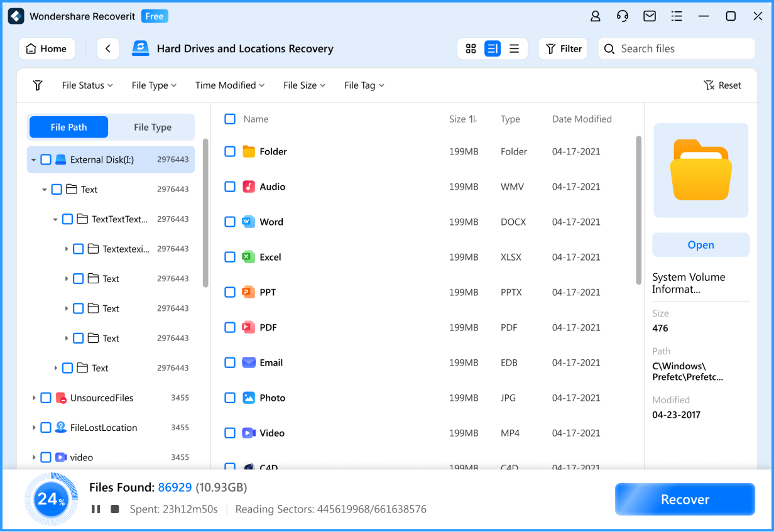Collapse the External Disk(I:) node
Viewport: 774px width, 532px height.
coord(33,160)
